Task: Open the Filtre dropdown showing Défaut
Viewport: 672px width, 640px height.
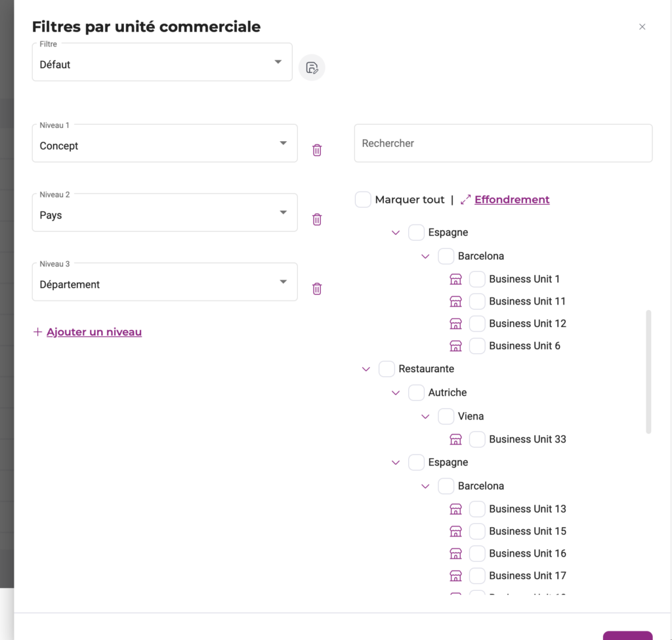Action: tap(162, 62)
